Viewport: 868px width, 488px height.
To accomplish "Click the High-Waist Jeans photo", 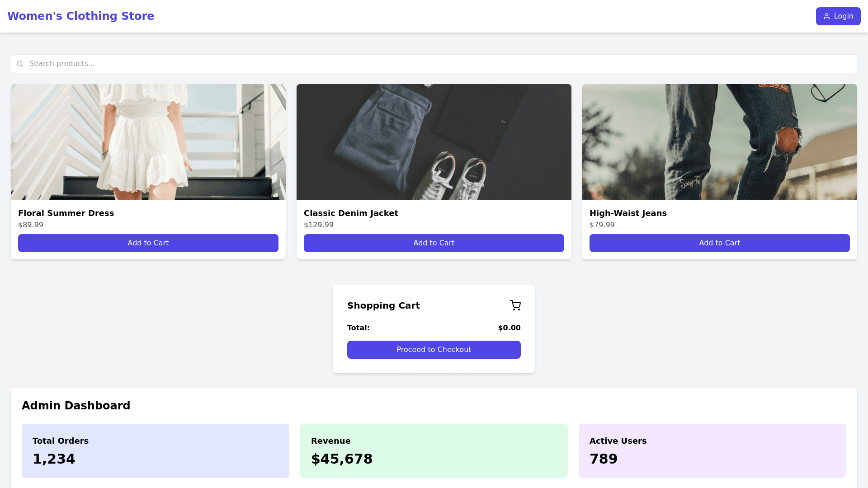I will click(x=720, y=142).
